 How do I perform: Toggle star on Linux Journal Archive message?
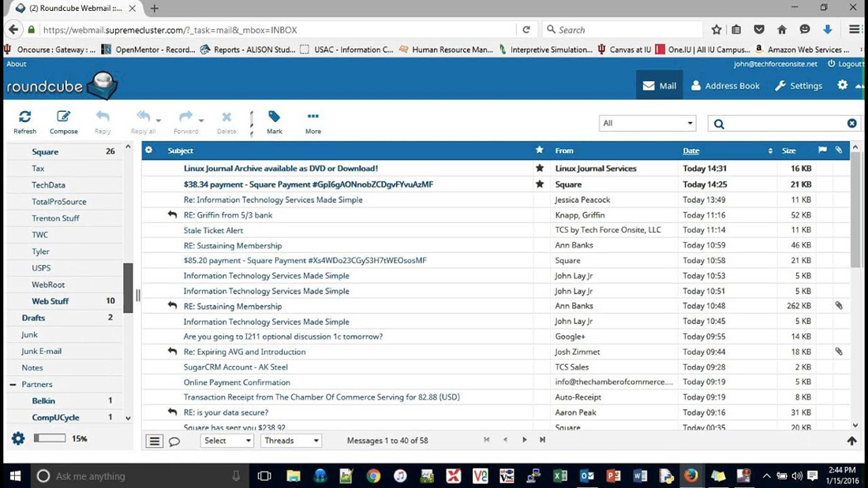[540, 168]
